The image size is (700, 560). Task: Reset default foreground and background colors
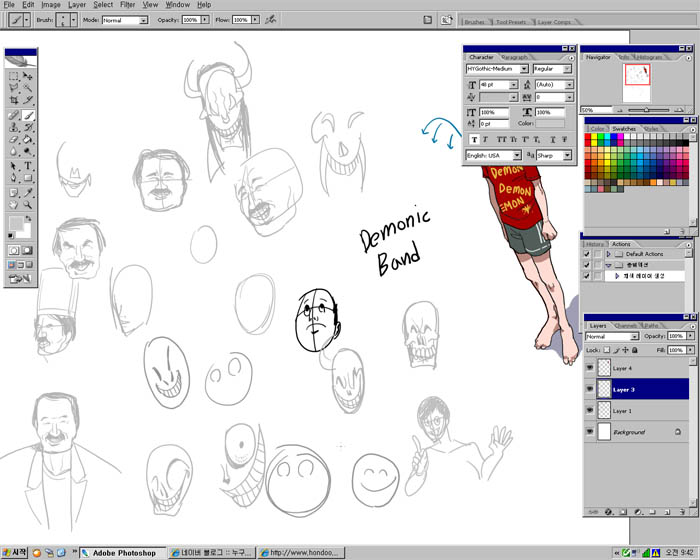(11, 235)
